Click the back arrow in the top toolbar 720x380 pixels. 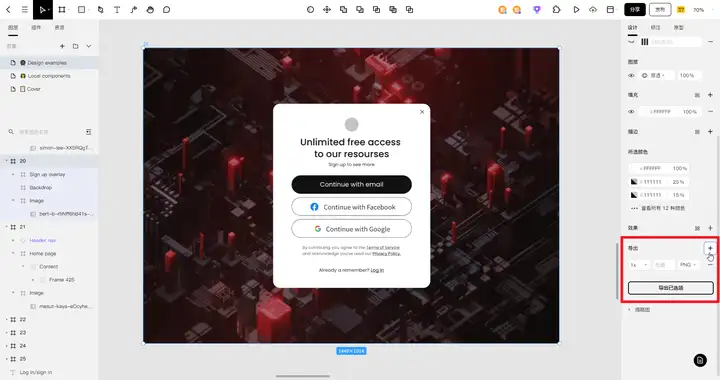(8, 10)
